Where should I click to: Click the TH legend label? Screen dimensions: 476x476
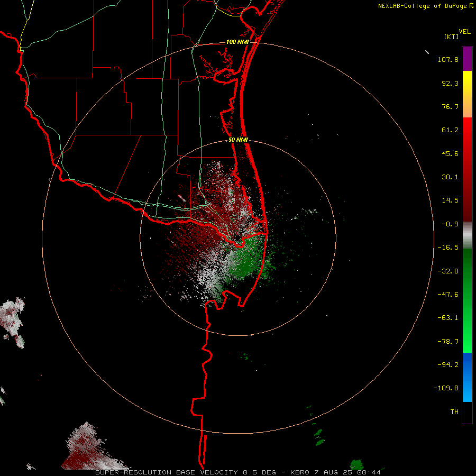click(x=454, y=412)
